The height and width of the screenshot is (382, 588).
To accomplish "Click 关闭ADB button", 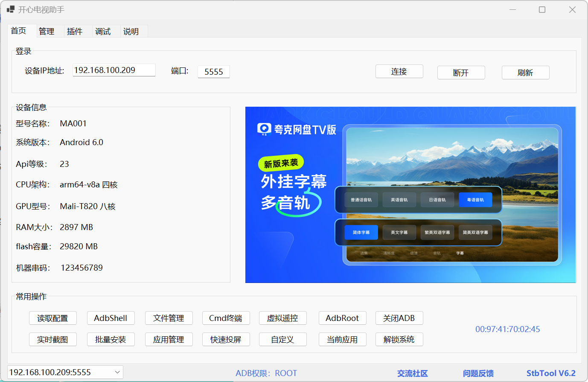I will (399, 318).
